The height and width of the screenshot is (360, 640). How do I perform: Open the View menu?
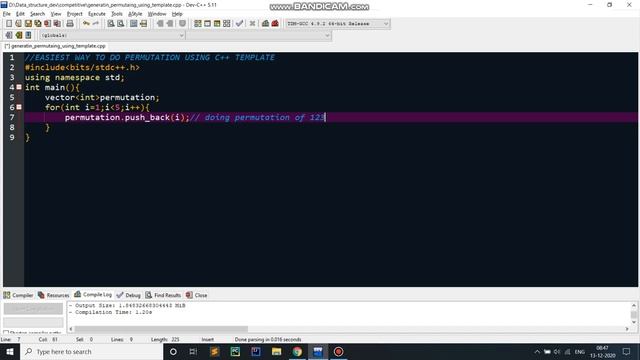[x=56, y=14]
